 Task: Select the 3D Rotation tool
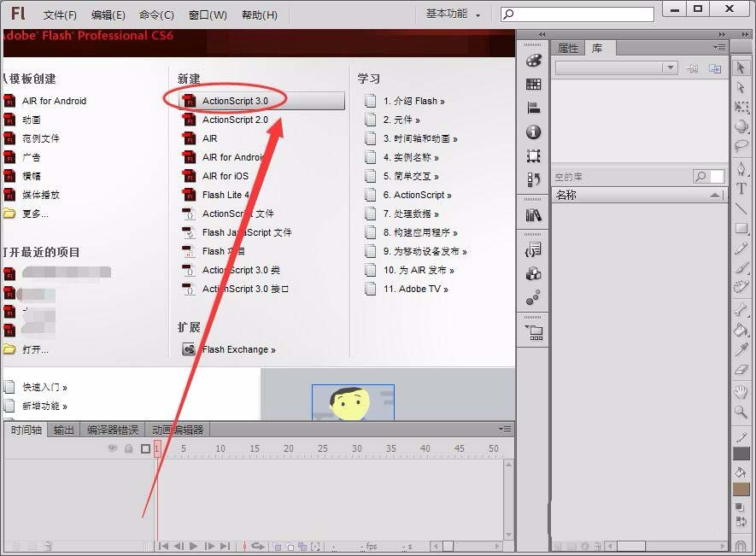pyautogui.click(x=741, y=126)
